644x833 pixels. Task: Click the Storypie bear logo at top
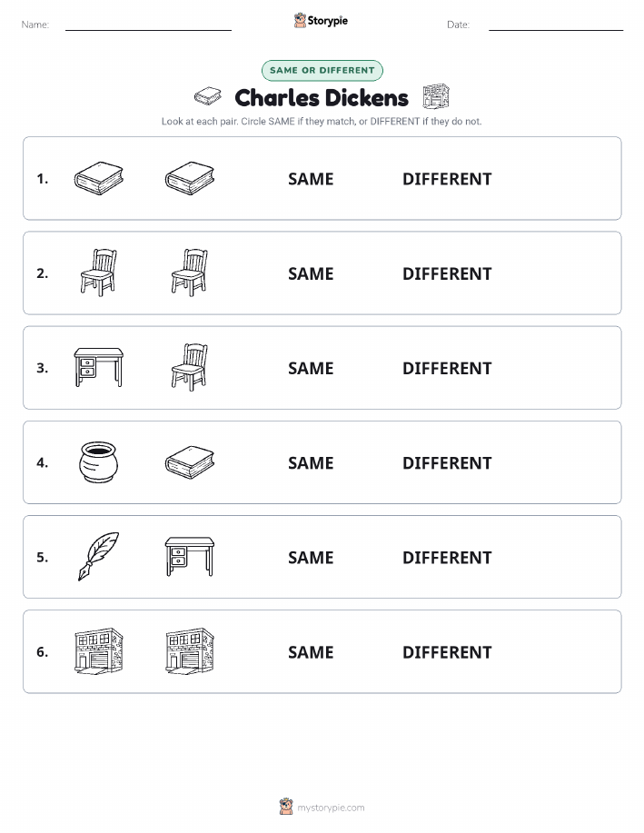tap(301, 21)
